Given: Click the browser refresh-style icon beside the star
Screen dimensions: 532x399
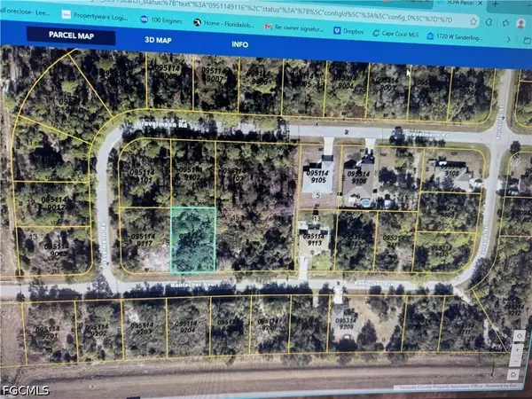Looking at the screenshot, I should pos(489,22).
